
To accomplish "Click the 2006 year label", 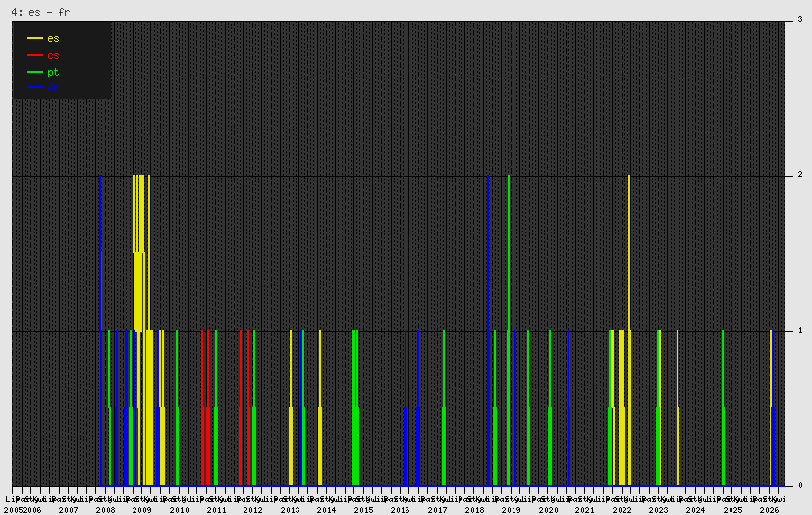I will point(31,510).
